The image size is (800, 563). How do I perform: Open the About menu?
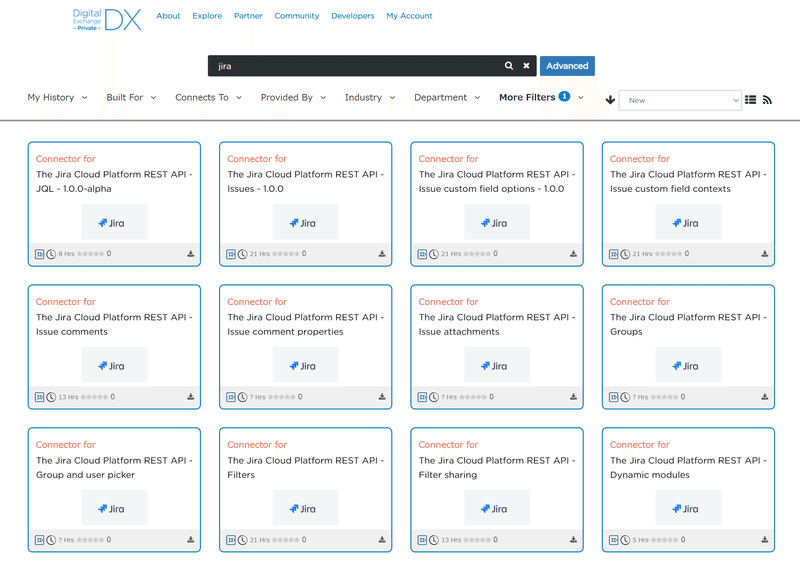(168, 16)
